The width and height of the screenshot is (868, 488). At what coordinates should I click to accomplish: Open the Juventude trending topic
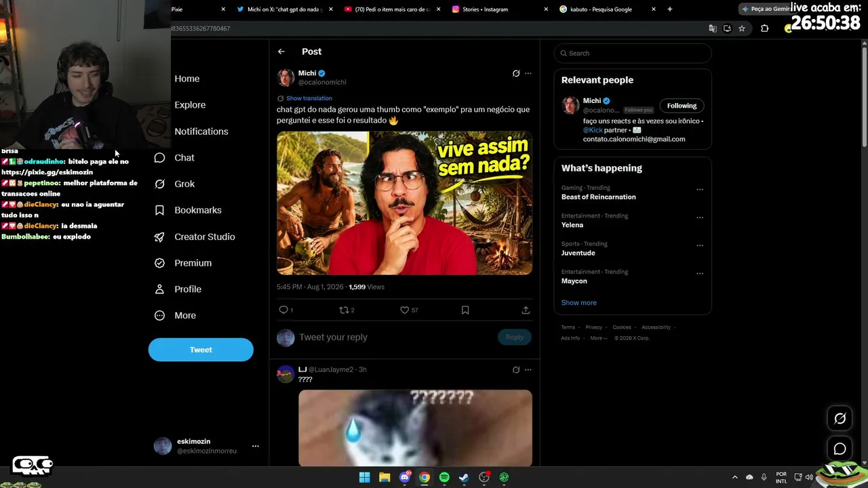coord(578,253)
